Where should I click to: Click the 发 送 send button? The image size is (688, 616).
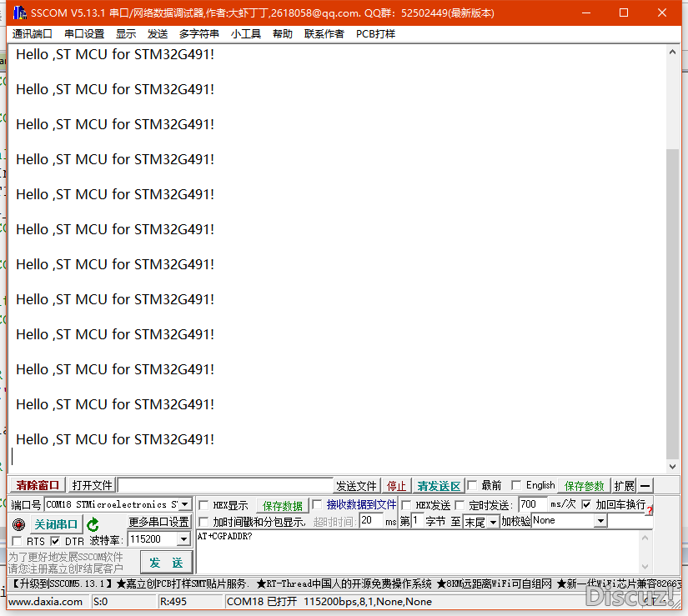(x=166, y=563)
